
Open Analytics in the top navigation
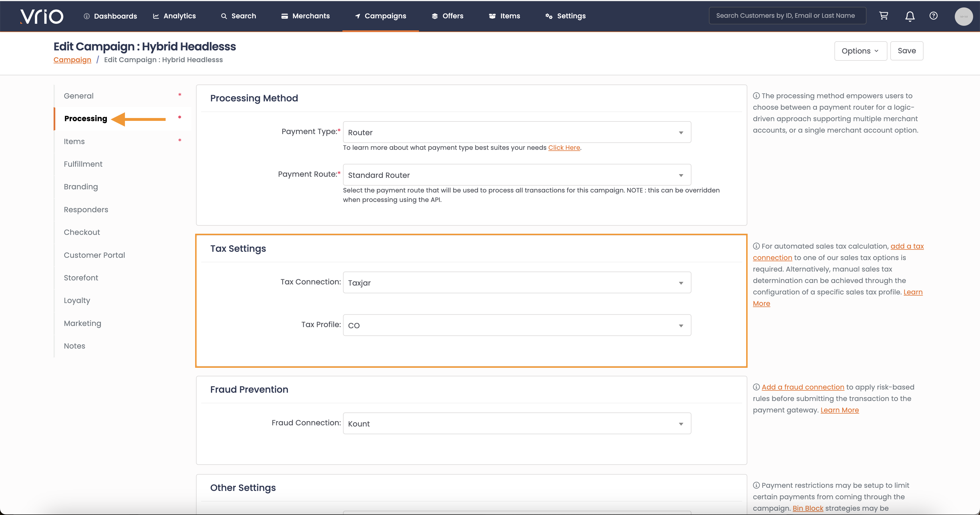174,16
